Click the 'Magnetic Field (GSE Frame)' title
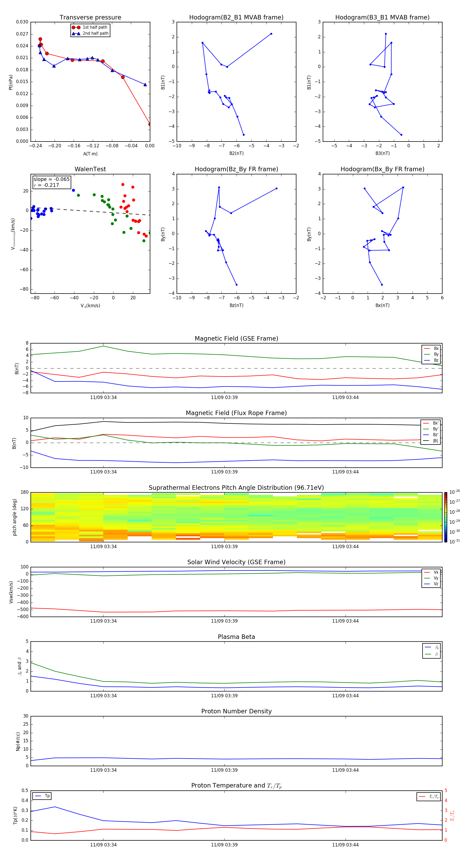Viewport: 473px width, 868px height. click(236, 339)
